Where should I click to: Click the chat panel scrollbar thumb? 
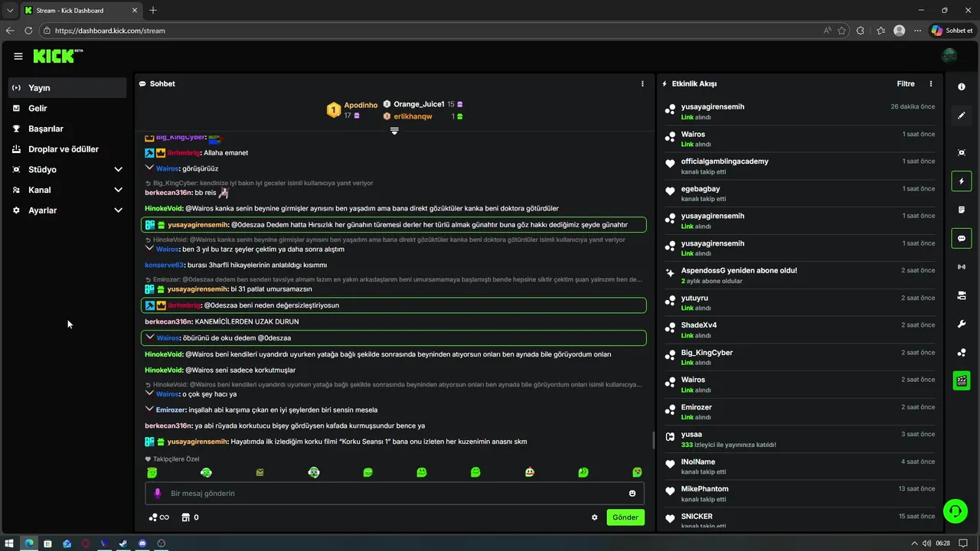click(653, 440)
